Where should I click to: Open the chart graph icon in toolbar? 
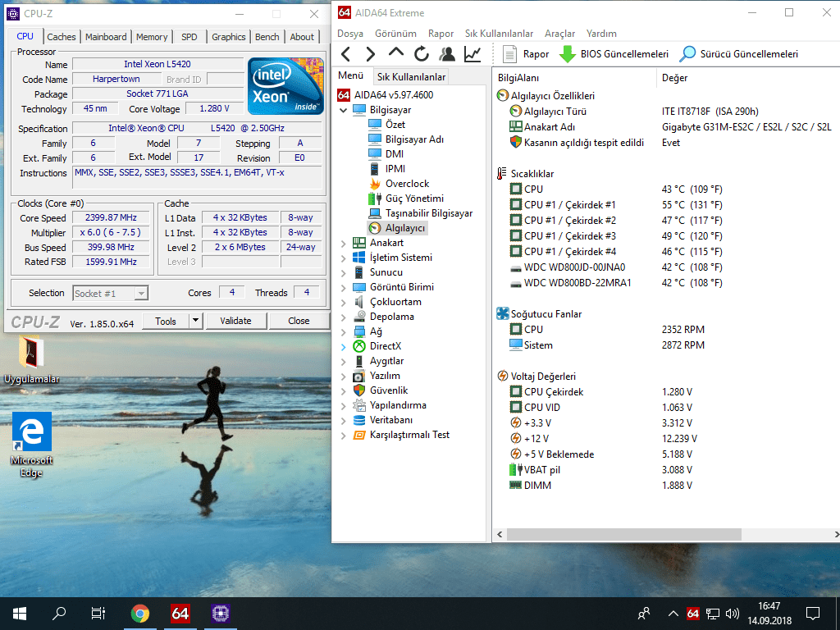(472, 54)
